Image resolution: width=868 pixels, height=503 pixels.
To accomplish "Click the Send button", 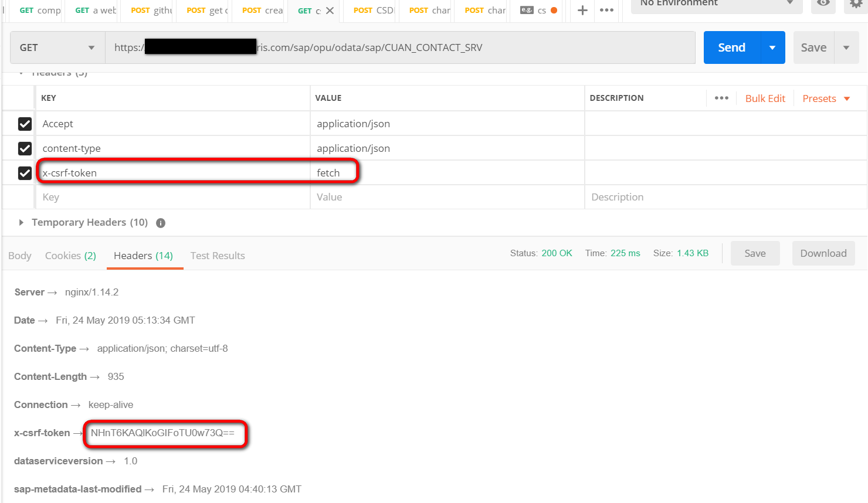I will tap(731, 47).
